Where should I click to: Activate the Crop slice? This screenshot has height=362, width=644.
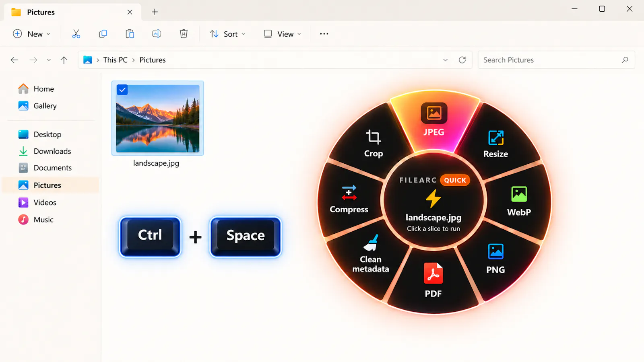(x=374, y=143)
